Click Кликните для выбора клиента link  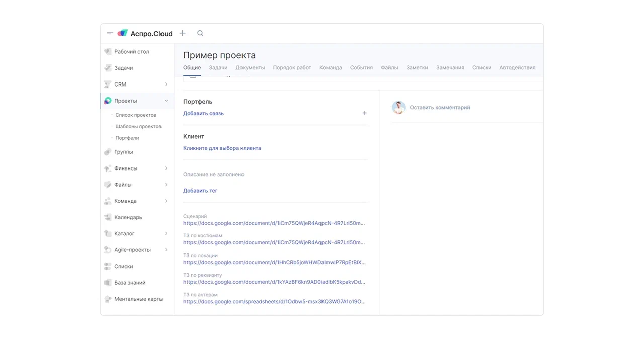click(x=222, y=148)
